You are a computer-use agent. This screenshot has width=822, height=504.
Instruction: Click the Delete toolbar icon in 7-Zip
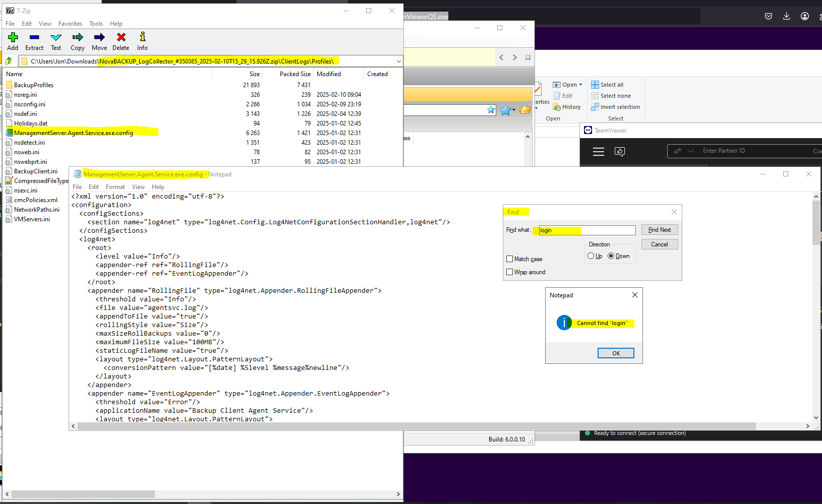click(x=121, y=41)
